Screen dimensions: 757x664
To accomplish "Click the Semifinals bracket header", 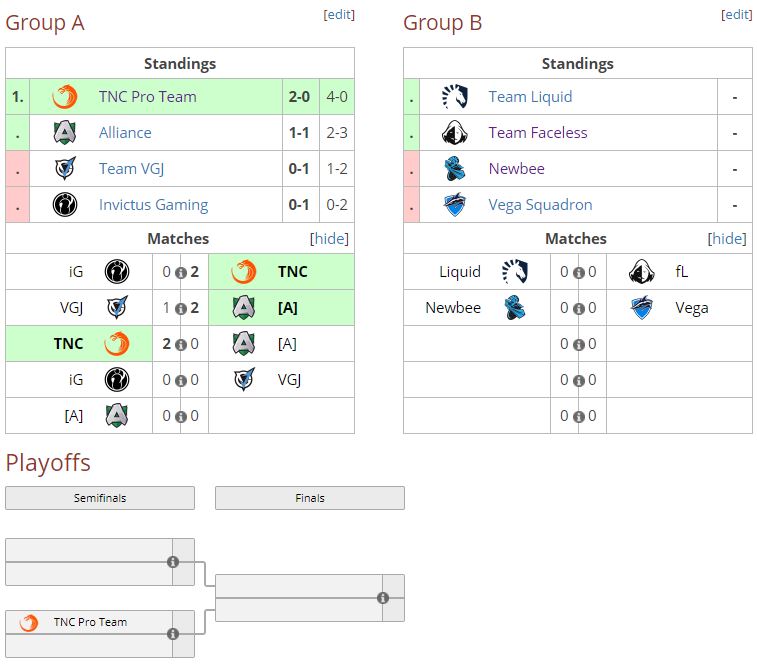I will point(100,498).
